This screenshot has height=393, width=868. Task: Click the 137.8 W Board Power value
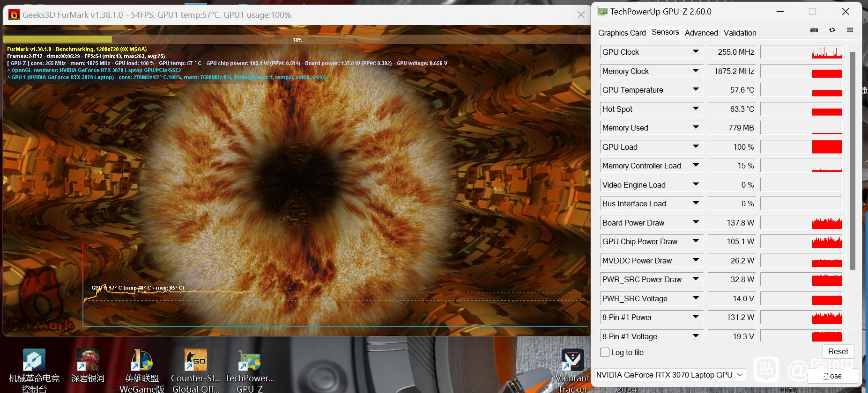pos(731,223)
